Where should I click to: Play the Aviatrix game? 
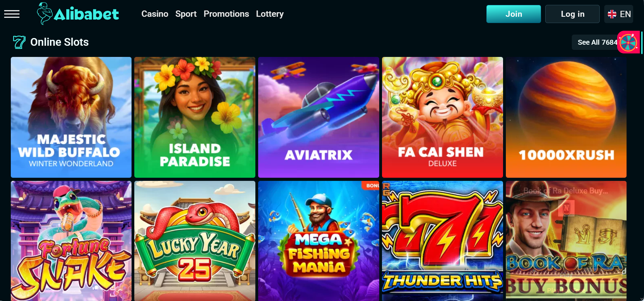[x=319, y=117]
